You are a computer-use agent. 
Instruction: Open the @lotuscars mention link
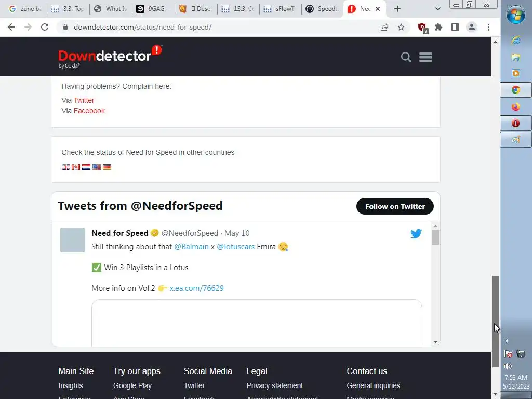pos(235,247)
